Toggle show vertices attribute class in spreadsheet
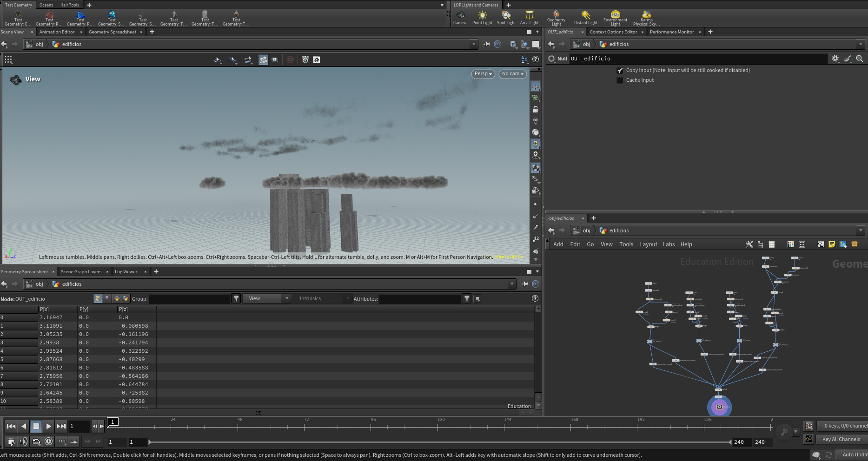Viewport: 868px width, 461px height. [x=107, y=299]
